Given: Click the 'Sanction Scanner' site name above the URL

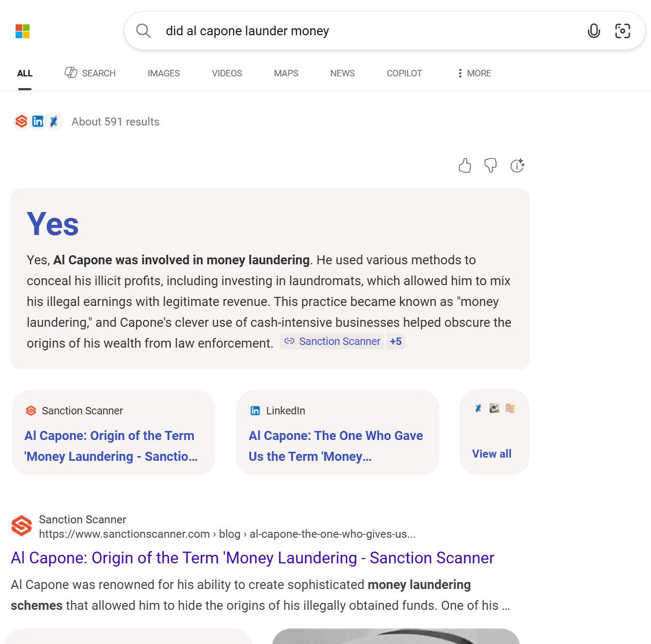Looking at the screenshot, I should pos(83,520).
